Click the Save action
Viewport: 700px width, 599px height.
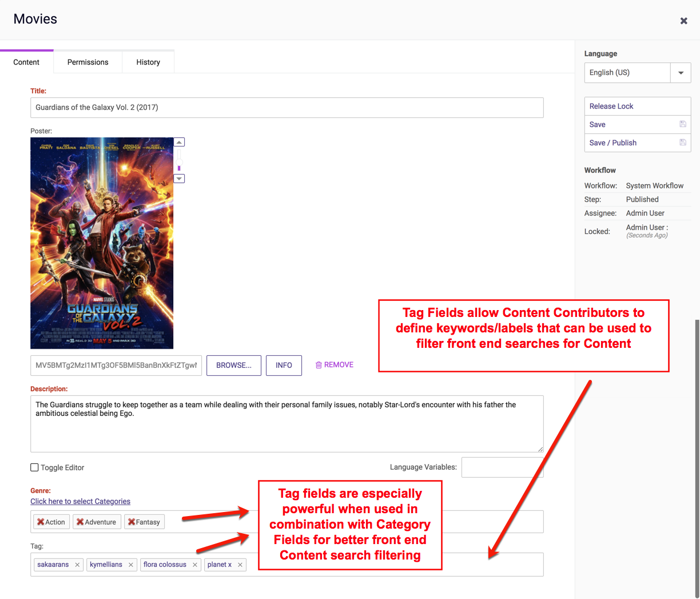(637, 125)
